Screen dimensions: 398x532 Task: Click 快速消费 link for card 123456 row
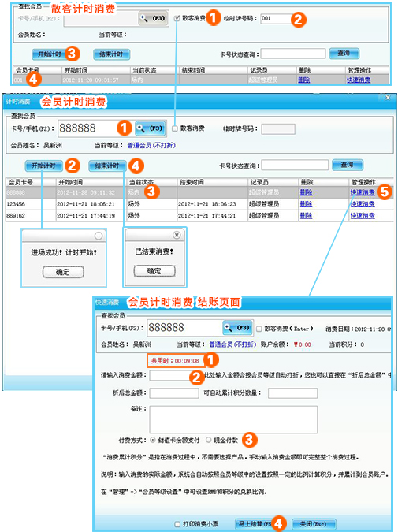(x=363, y=204)
